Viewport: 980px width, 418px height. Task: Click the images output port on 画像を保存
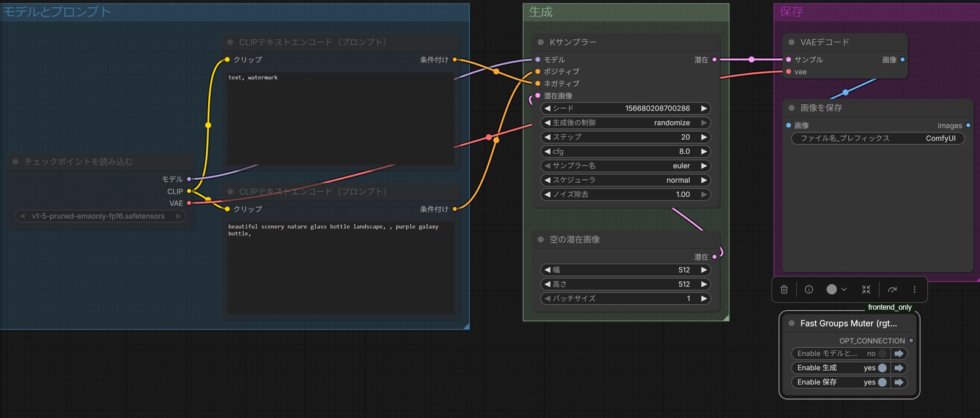968,126
